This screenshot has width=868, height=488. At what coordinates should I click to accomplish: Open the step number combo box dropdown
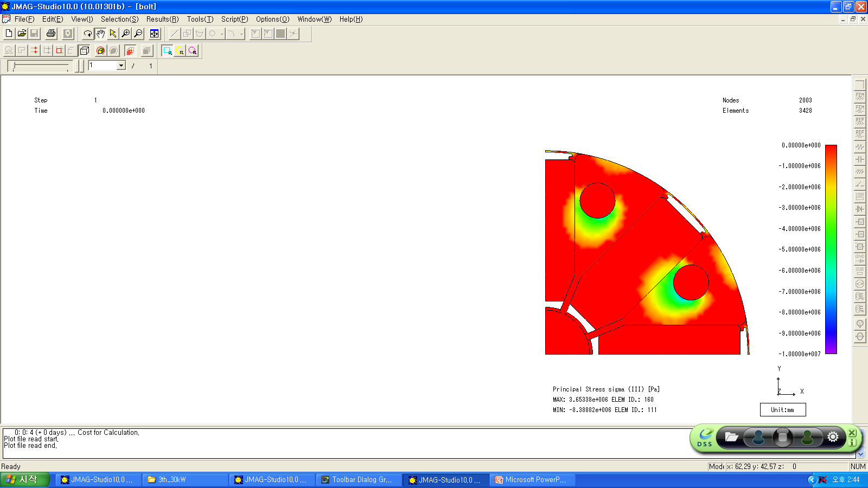(122, 66)
